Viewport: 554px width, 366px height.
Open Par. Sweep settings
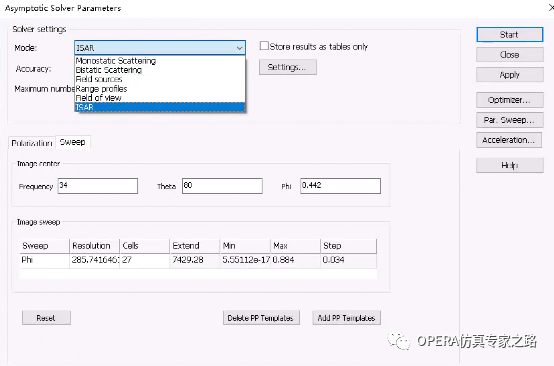coord(509,120)
